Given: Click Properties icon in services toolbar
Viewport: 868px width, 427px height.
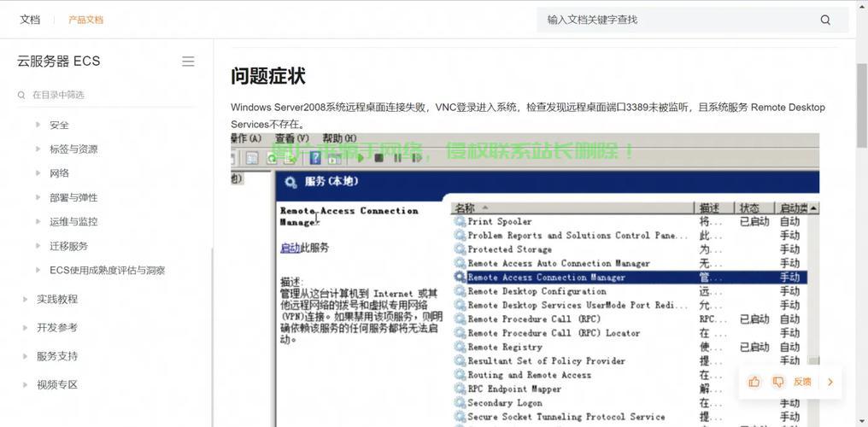Looking at the screenshot, I should [252, 158].
